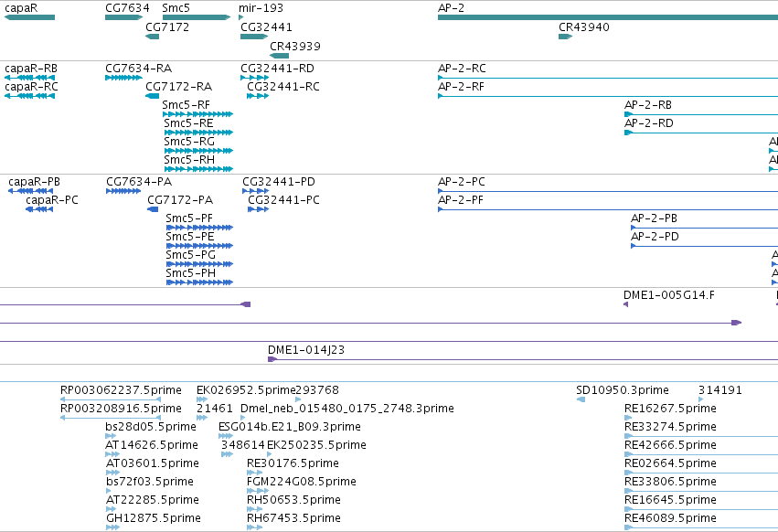The height and width of the screenshot is (532, 778).
Task: Select the CR43940 gene label
Action: click(584, 27)
